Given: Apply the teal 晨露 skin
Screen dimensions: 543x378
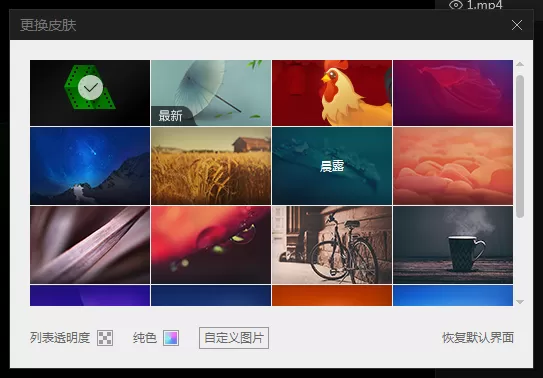Looking at the screenshot, I should (x=332, y=166).
